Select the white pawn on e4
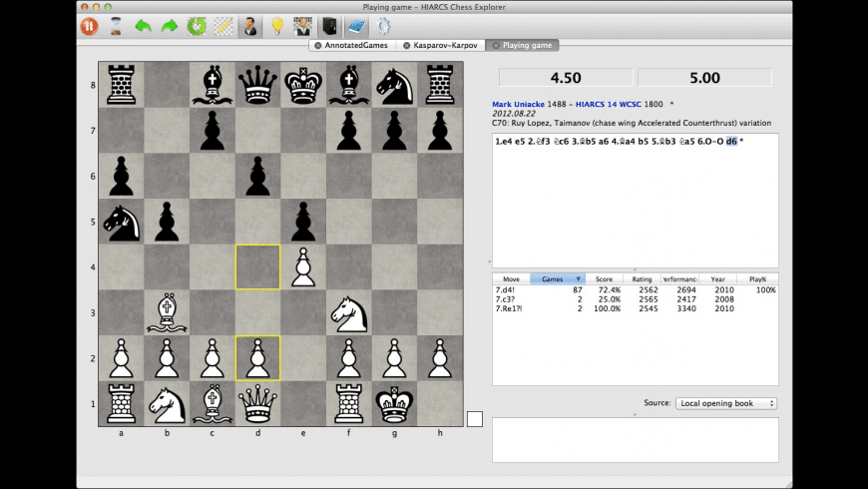 coord(303,266)
